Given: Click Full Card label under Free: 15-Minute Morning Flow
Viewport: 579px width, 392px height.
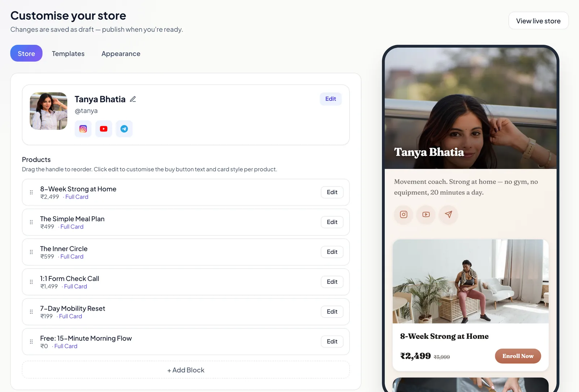Looking at the screenshot, I should 65,346.
